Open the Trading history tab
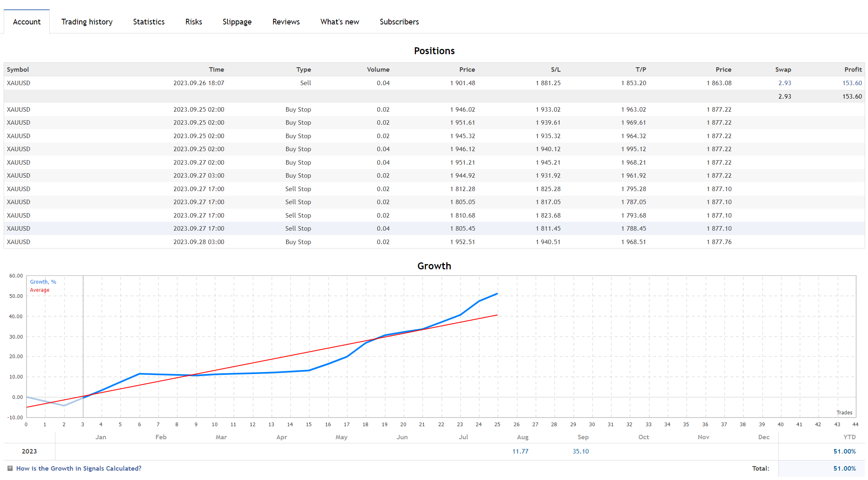868x480 pixels. (87, 22)
